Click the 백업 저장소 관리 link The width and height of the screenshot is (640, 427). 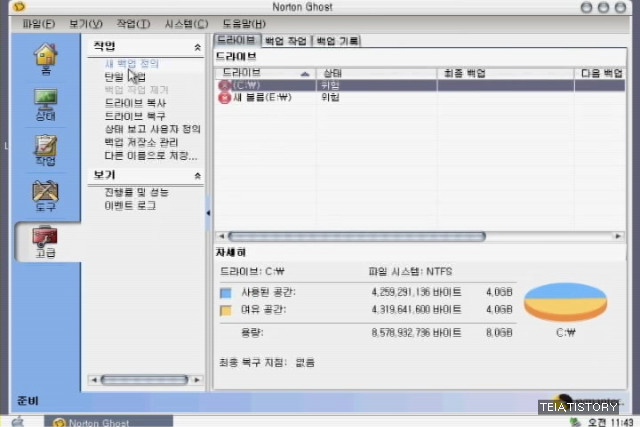point(141,142)
